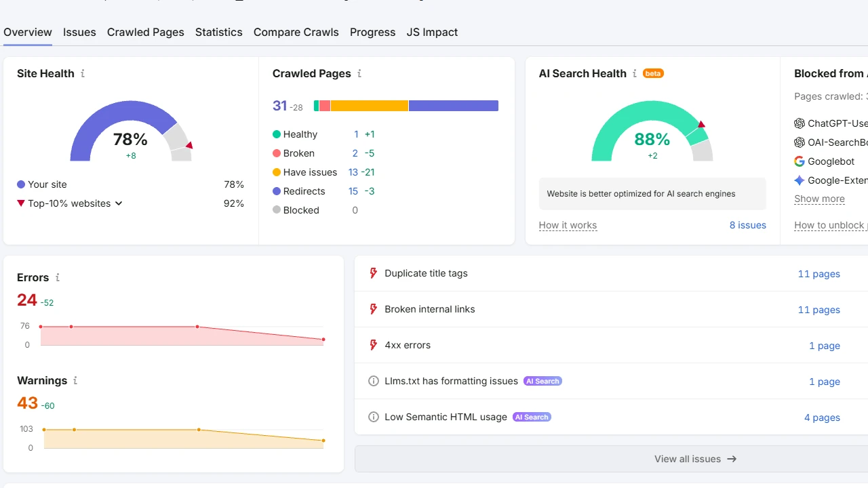Click the AI Search badge on Low Semantic HTML row
Screen dimensions: 868x488
tap(532, 417)
